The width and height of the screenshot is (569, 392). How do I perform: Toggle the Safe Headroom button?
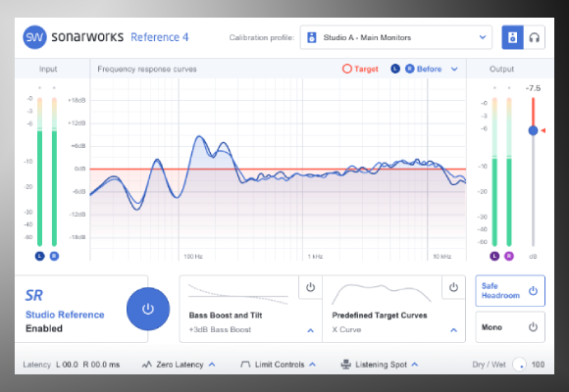pyautogui.click(x=510, y=291)
